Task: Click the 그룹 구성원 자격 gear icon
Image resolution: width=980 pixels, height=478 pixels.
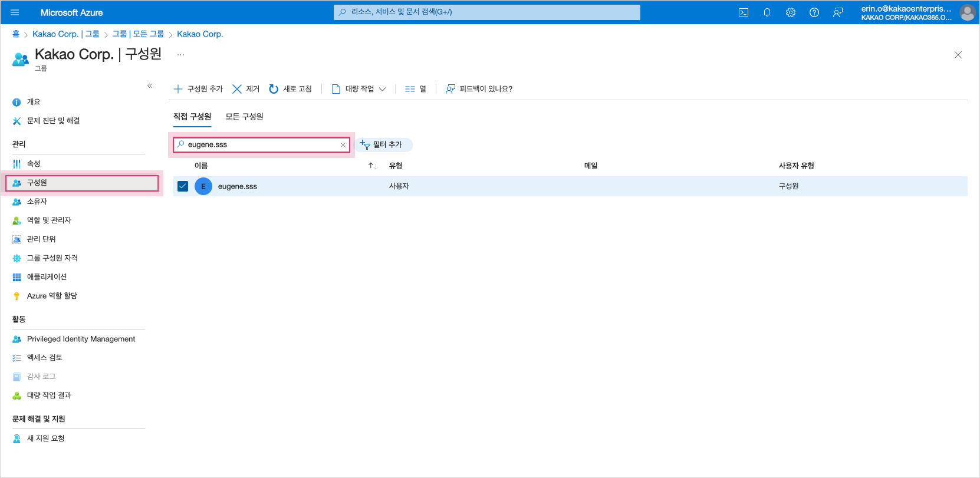Action: tap(17, 258)
